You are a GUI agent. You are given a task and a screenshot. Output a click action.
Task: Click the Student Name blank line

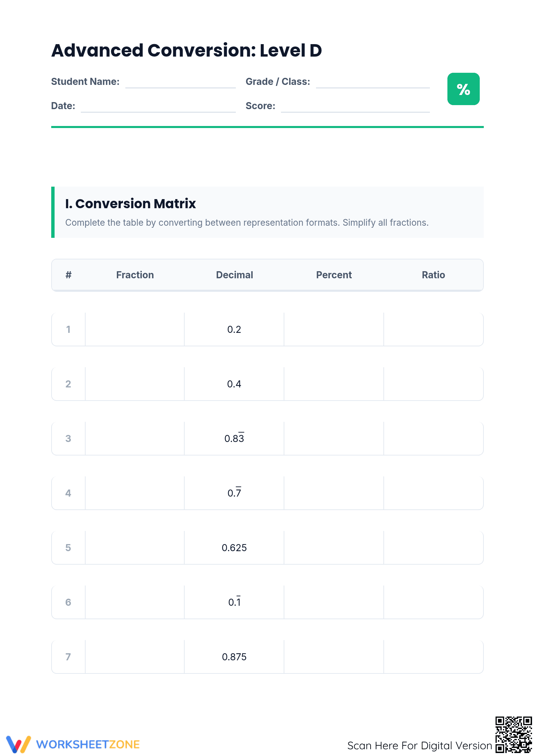click(180, 83)
